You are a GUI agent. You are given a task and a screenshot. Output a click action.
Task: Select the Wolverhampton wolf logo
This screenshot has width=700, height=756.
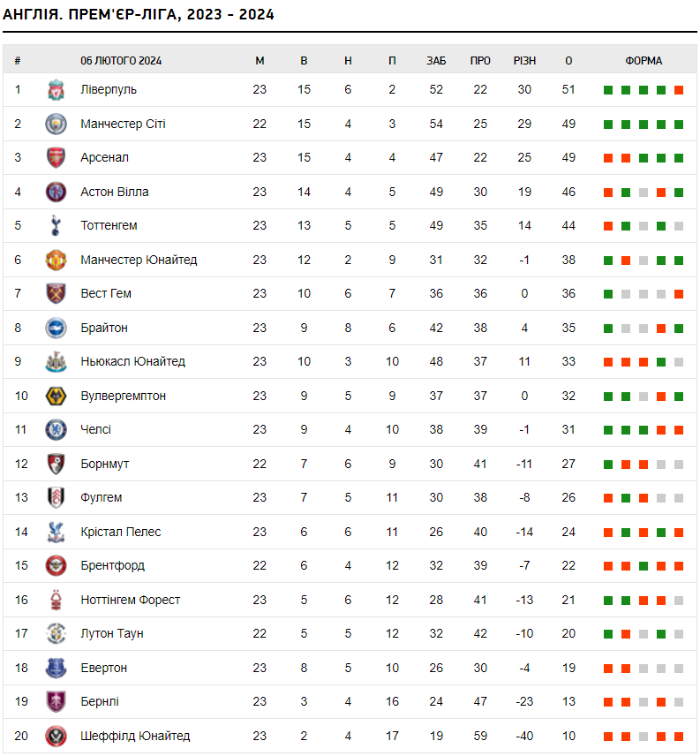click(56, 396)
